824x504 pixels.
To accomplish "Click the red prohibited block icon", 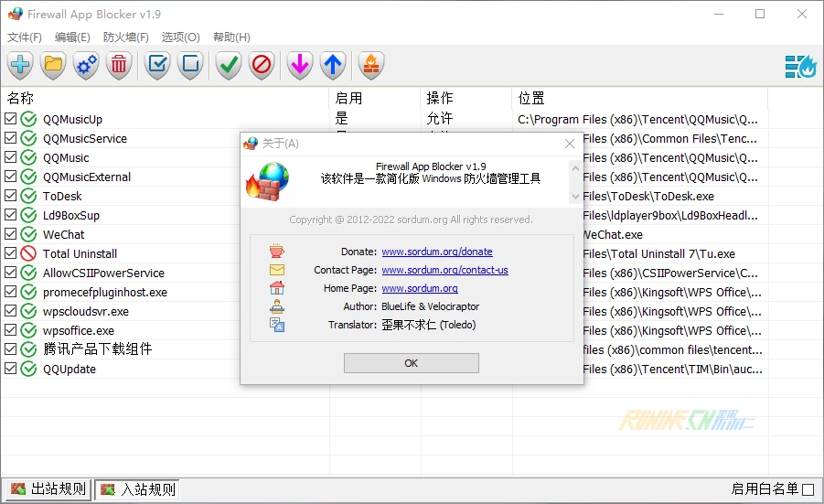I will point(262,65).
